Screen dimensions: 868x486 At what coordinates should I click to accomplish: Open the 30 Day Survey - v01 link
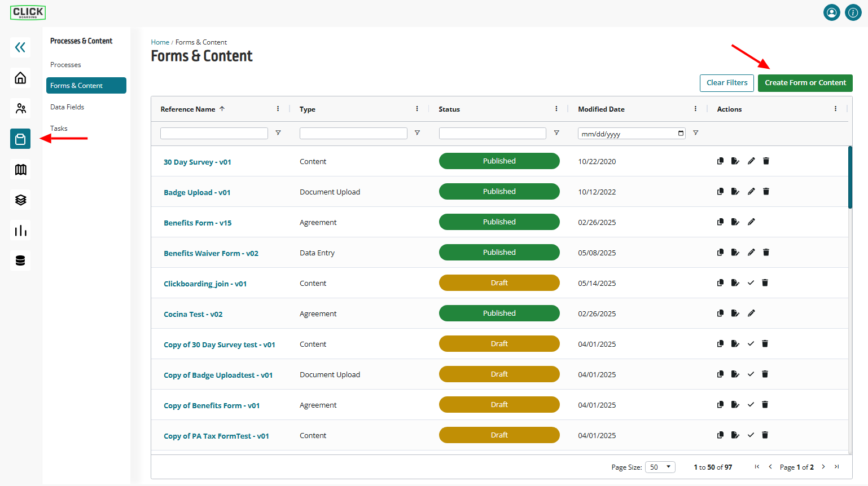pyautogui.click(x=198, y=162)
